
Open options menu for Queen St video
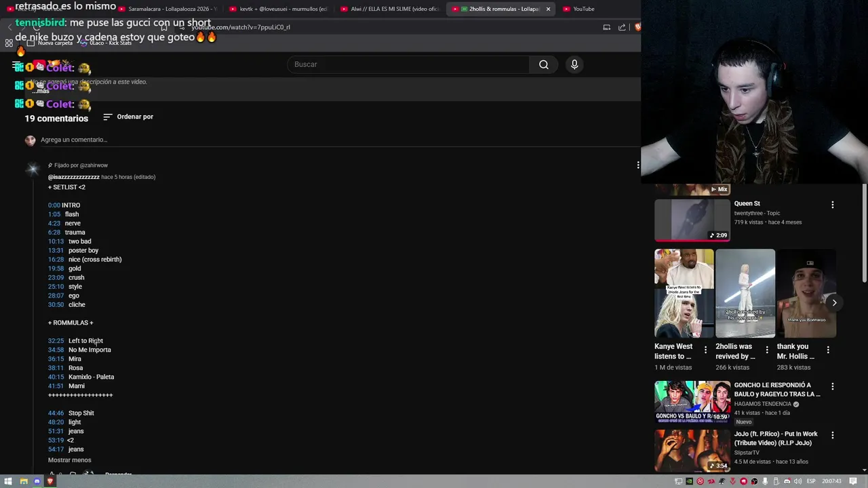(833, 205)
